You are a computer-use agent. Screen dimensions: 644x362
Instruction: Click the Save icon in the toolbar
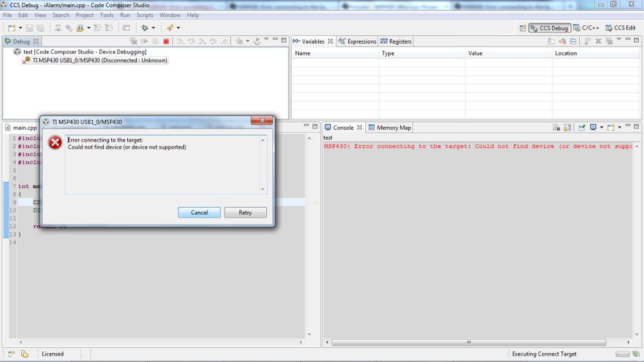click(x=29, y=28)
